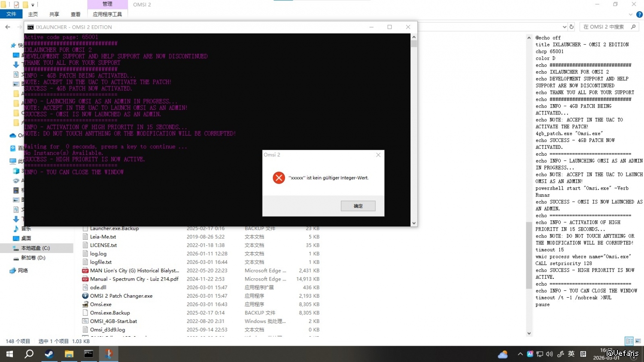Viewport: 644px width, 362px height.
Task: Switch to the 主页 ribbon tab
Action: 33,14
